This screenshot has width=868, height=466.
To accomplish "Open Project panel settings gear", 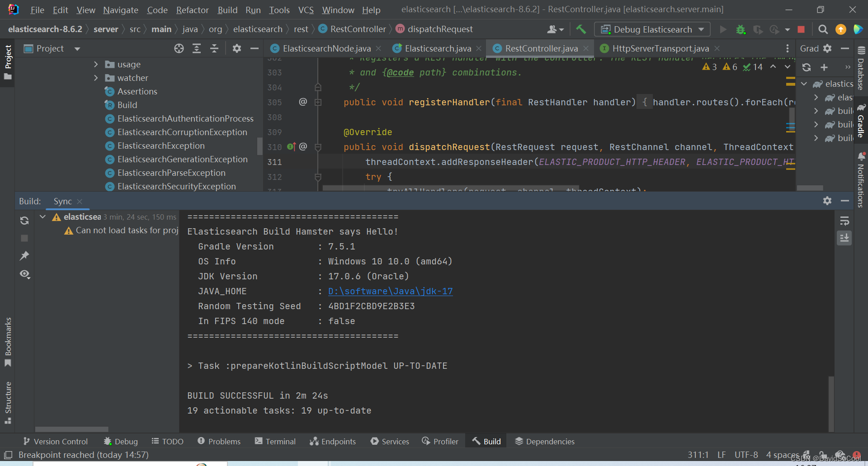I will pyautogui.click(x=237, y=48).
